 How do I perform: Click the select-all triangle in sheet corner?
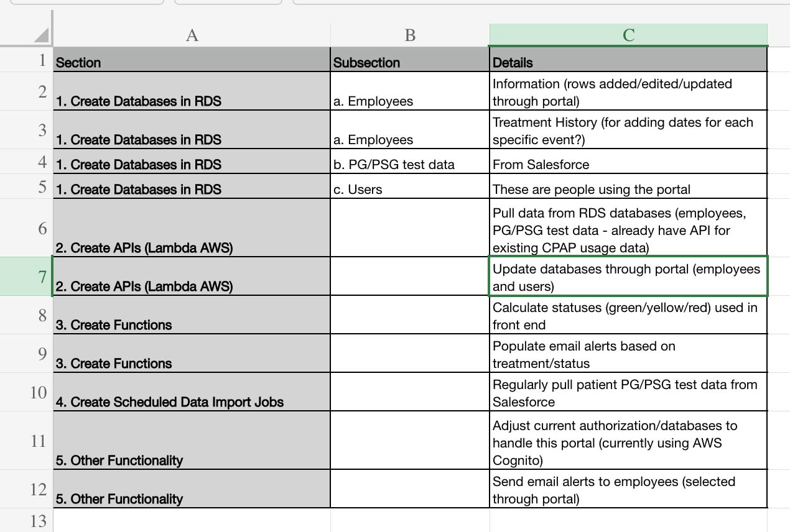(x=41, y=35)
